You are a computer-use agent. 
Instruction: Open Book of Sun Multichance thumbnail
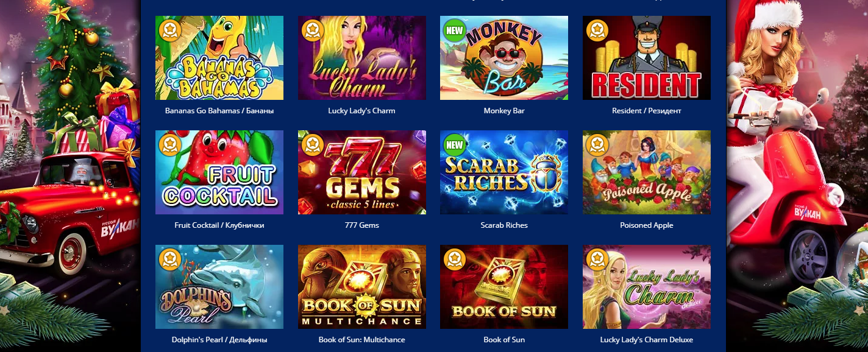pos(362,287)
